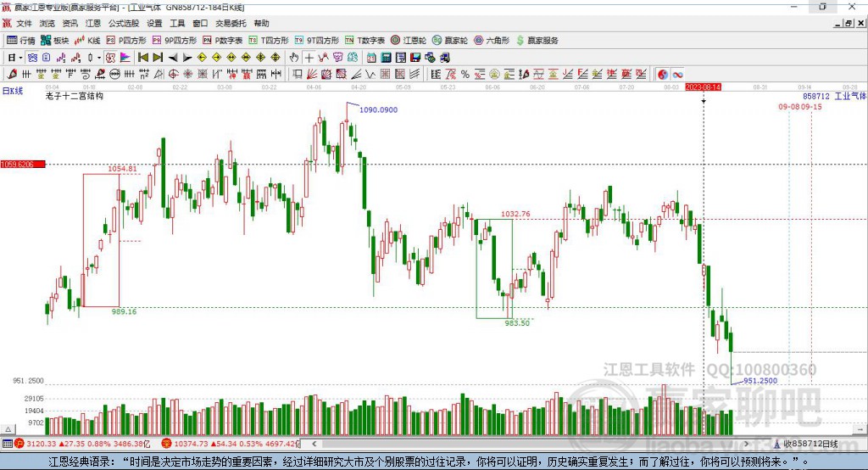Image resolution: width=868 pixels, height=470 pixels.
Task: Select the red pencil drawing tool
Action: (12, 75)
